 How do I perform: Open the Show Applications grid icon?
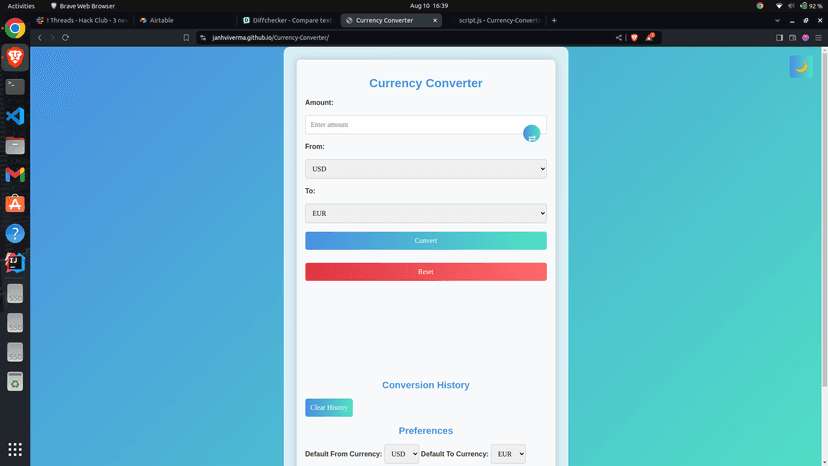pos(15,449)
